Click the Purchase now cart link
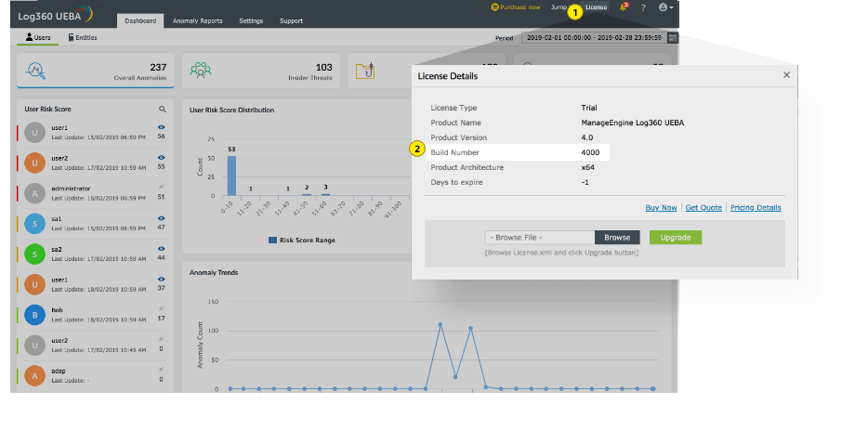The height and width of the screenshot is (430, 868). (x=516, y=7)
